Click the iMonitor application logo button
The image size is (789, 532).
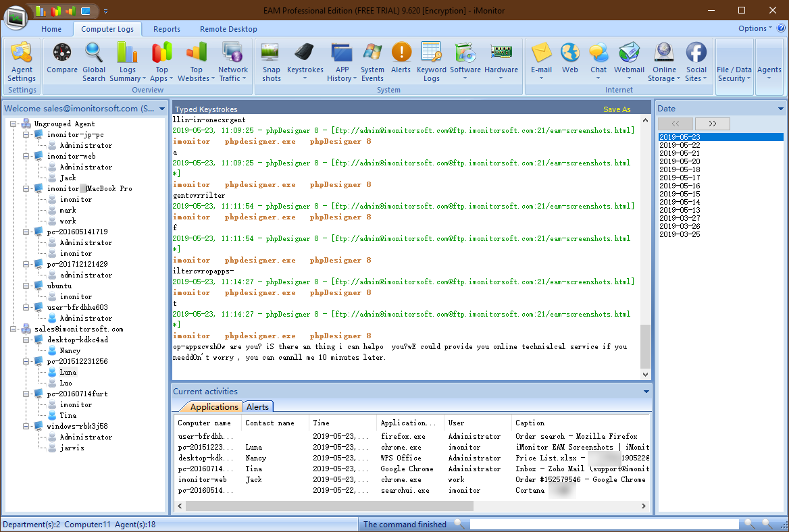(16, 18)
